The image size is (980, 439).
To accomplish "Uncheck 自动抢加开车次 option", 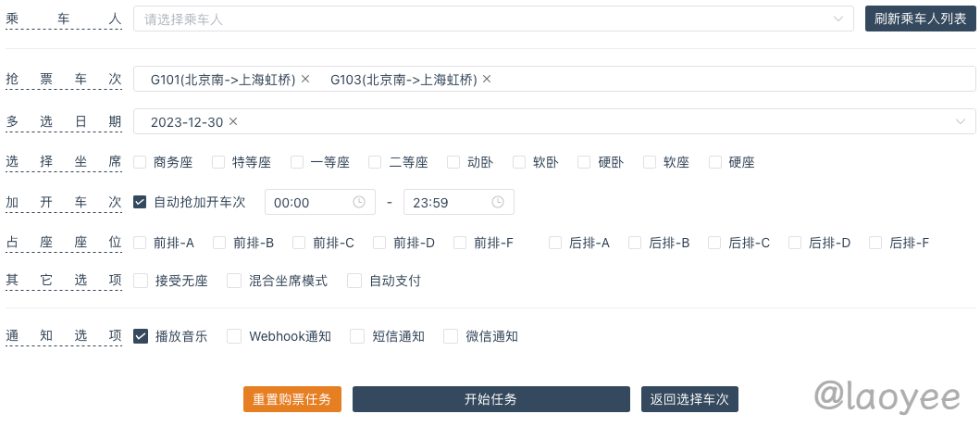I will coord(140,202).
